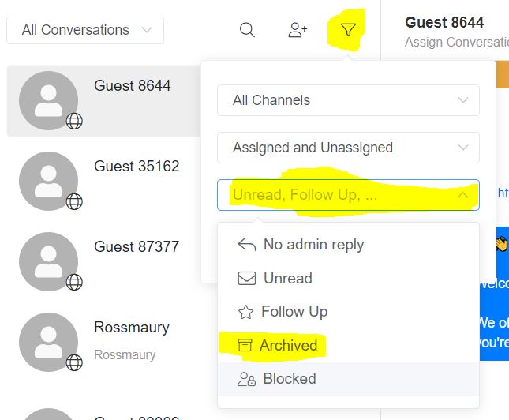Open the Assigned and Unassigned dropdown
509x420 pixels.
point(348,148)
